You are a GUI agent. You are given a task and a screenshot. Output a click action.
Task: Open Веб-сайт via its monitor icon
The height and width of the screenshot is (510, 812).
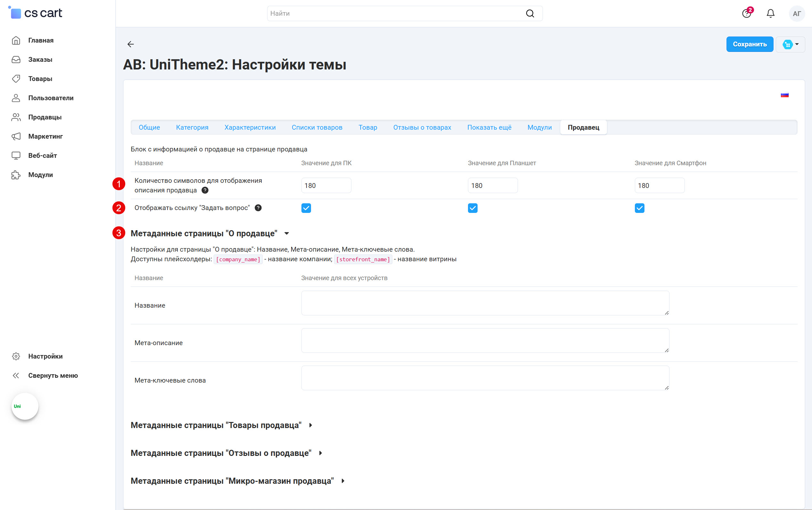16,156
